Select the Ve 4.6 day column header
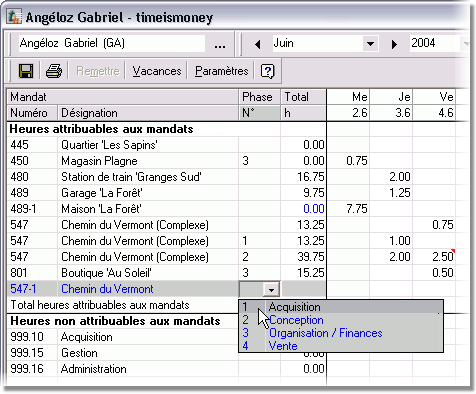 tap(434, 105)
